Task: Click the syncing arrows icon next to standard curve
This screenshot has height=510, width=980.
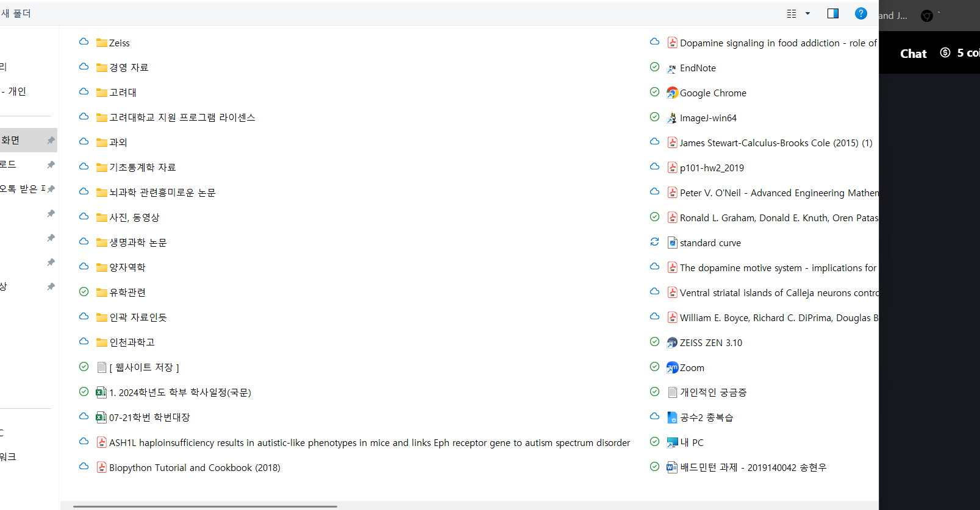Action: click(x=654, y=242)
